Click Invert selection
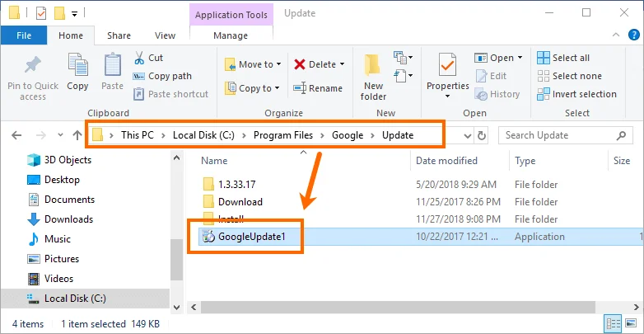 click(576, 94)
